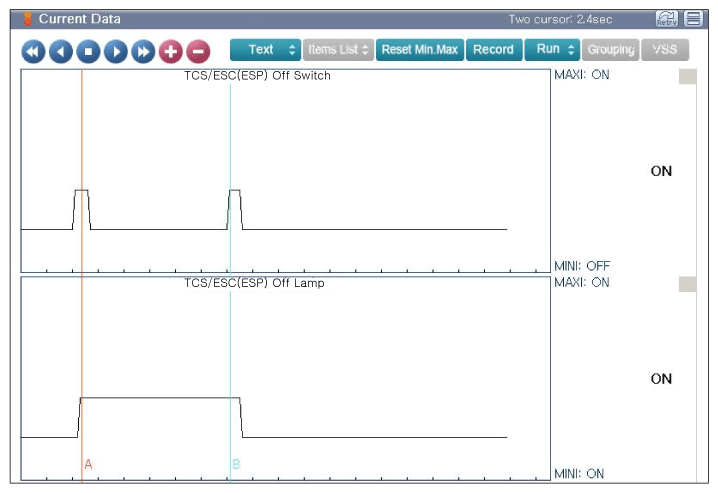Click the VSS button
Screen dimensions: 718x493
click(665, 49)
